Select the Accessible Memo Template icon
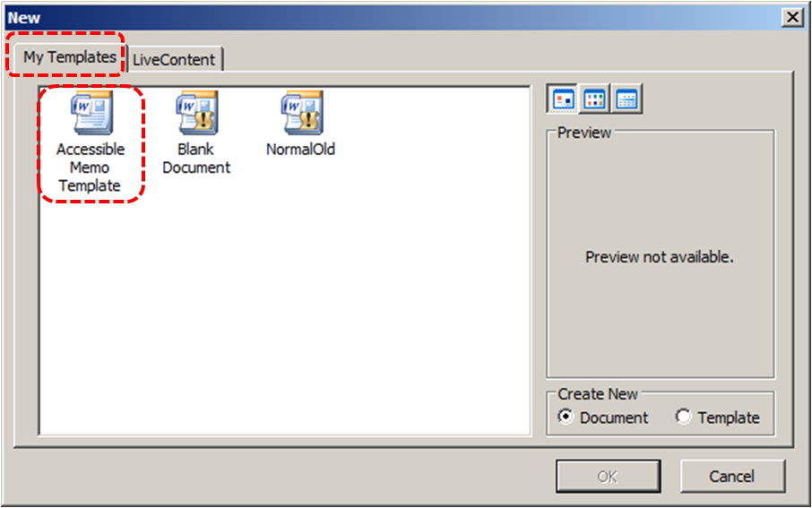The width and height of the screenshot is (812, 508). click(91, 113)
